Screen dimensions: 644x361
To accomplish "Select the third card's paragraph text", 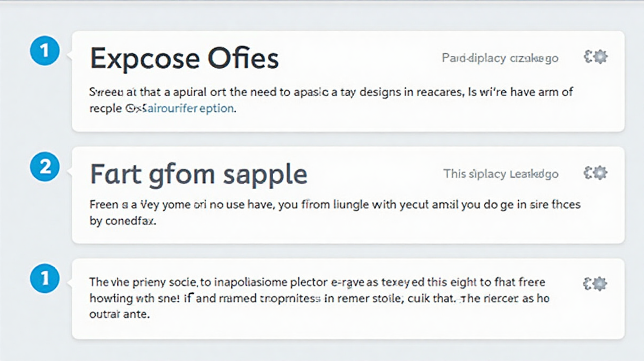I will pos(319,299).
